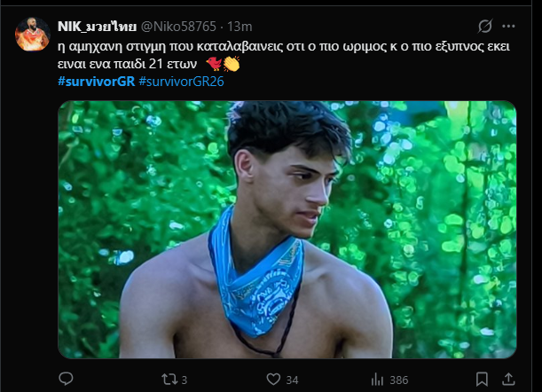Click the clapping hands emoji in tweet
The width and height of the screenshot is (542, 392).
pos(232,64)
